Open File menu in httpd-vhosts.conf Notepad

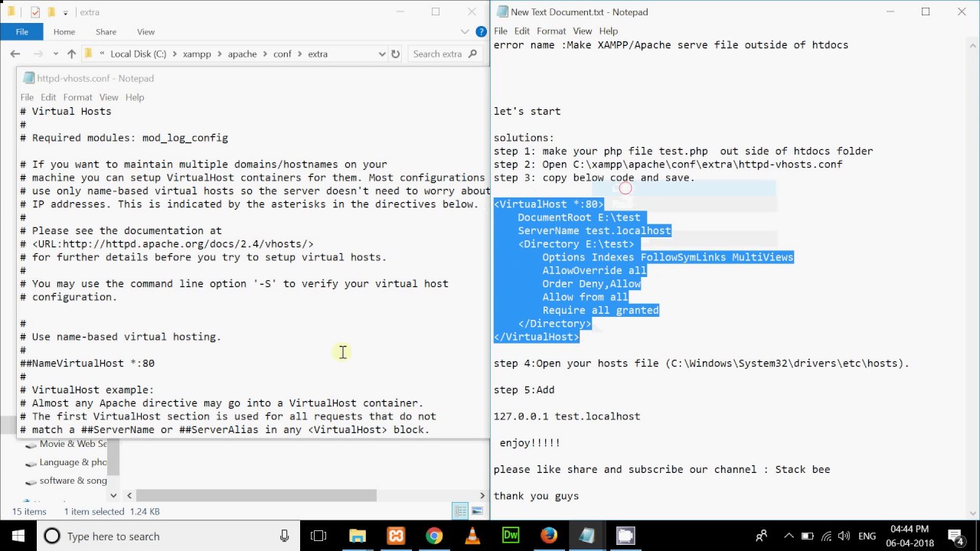tap(27, 97)
